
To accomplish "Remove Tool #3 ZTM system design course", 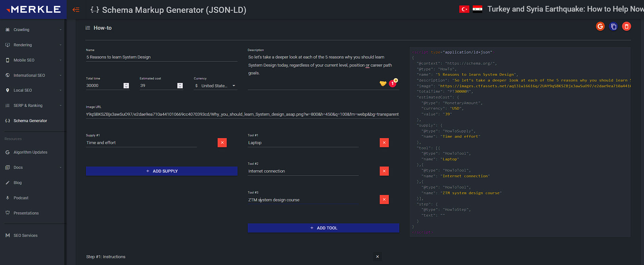I will pos(384,200).
